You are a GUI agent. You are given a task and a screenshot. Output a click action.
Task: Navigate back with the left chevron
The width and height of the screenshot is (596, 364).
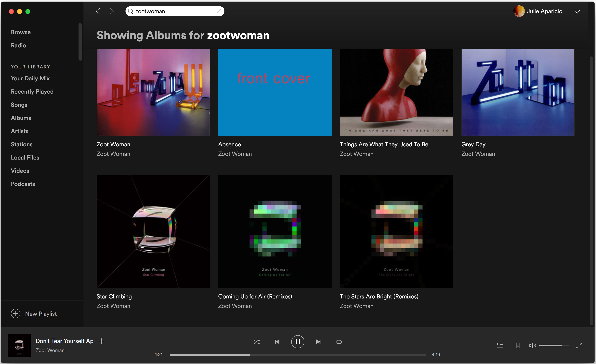coord(98,11)
